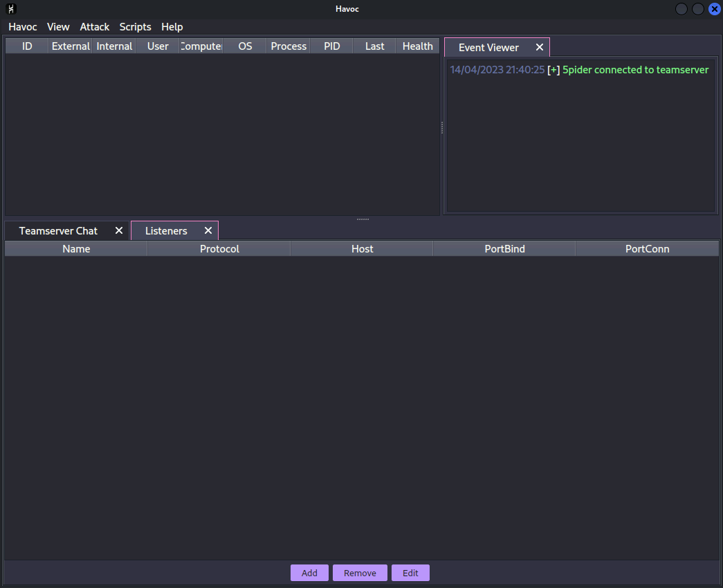Click the OS column header
Screen dimensions: 723x588
(x=245, y=46)
